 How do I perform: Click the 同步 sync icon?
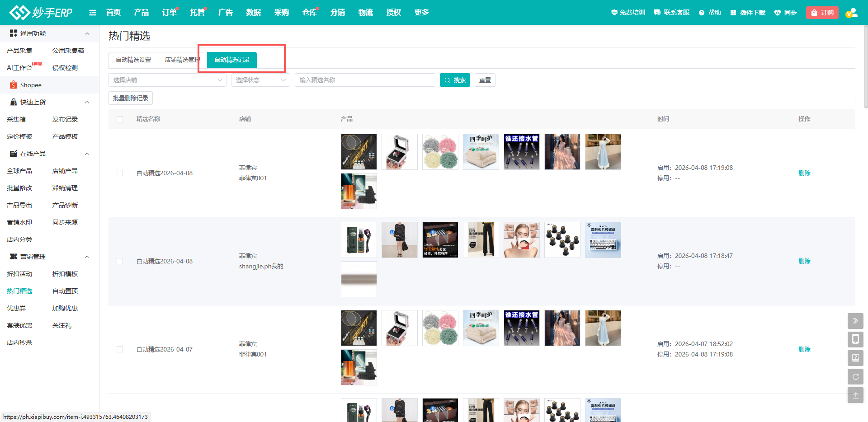tap(778, 13)
